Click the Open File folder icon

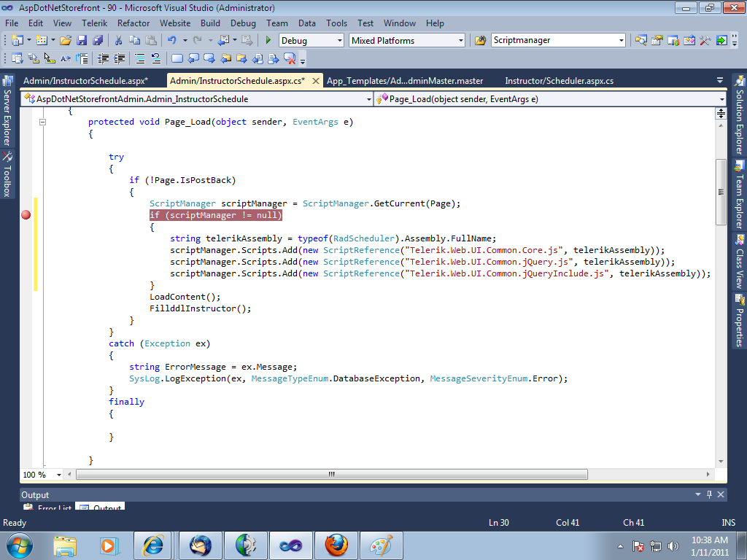(x=66, y=41)
